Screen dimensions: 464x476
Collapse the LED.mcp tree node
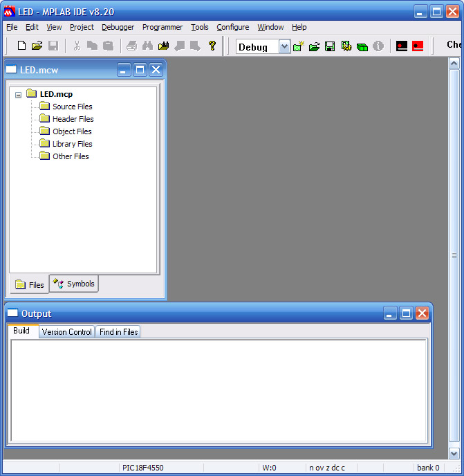[x=18, y=95]
